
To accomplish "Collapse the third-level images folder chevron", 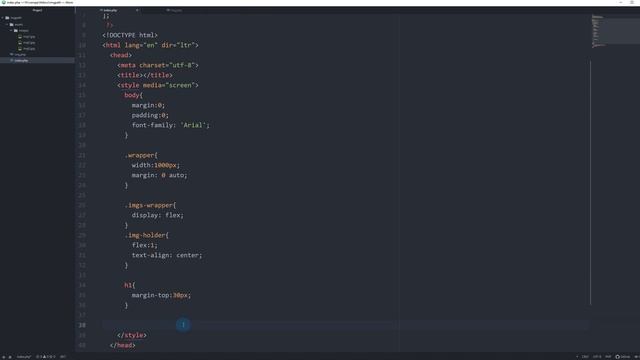I will 11,31.
